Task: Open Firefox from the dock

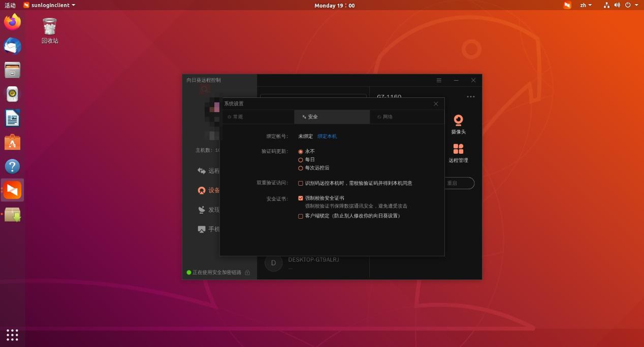Action: [12, 22]
